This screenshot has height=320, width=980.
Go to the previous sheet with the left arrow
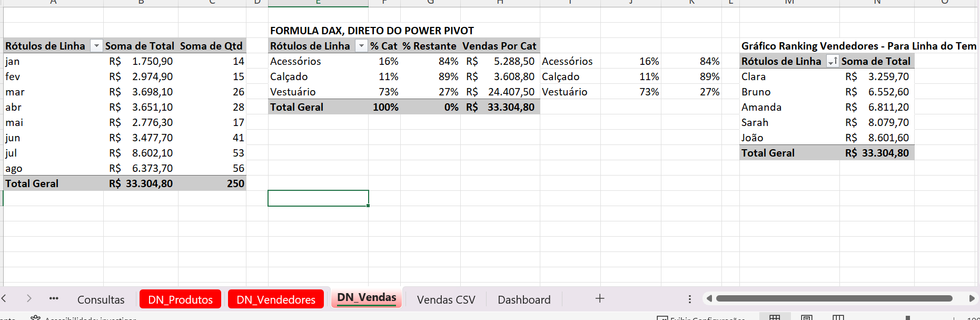click(x=4, y=298)
